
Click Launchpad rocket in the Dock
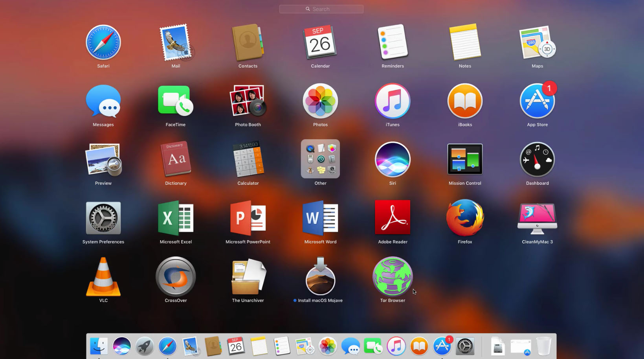(145, 346)
